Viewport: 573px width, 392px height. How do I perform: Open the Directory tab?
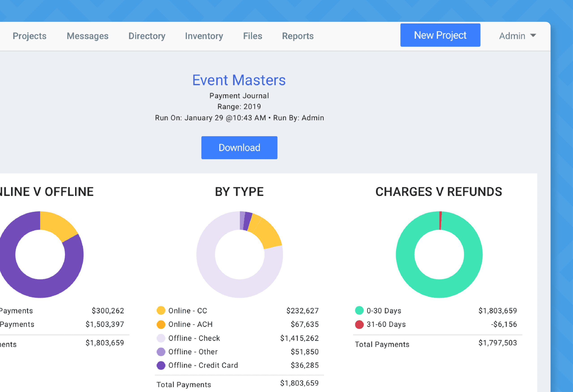147,36
